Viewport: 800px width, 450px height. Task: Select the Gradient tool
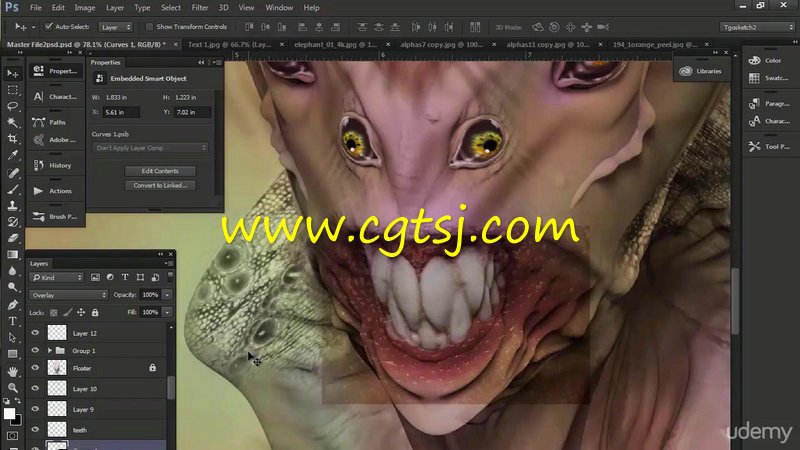pyautogui.click(x=13, y=255)
